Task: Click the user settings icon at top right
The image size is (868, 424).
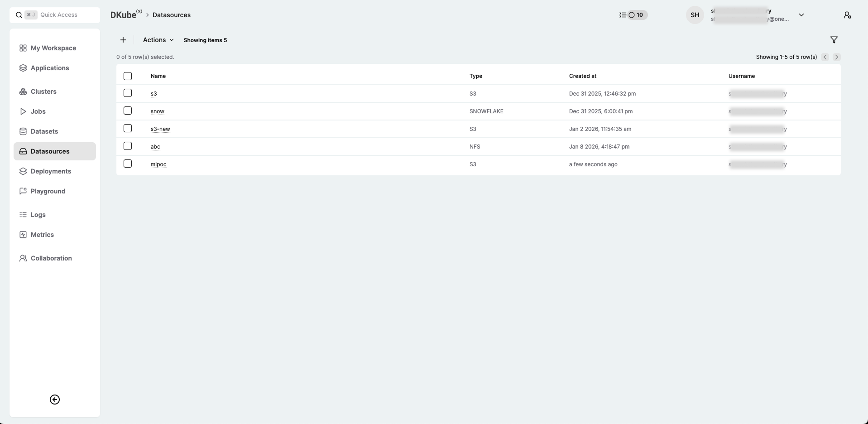Action: 847,15
